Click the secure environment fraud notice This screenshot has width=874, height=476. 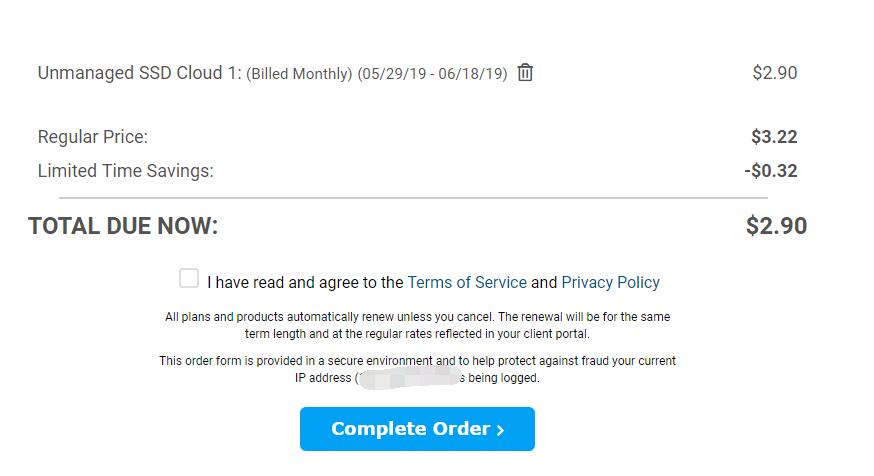click(x=417, y=361)
